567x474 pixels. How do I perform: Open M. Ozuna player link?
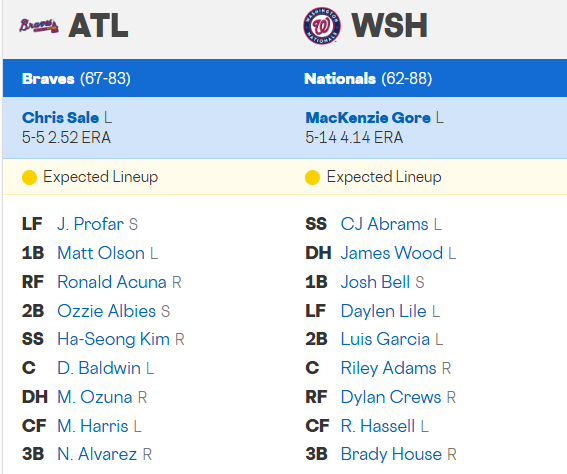[x=95, y=397]
